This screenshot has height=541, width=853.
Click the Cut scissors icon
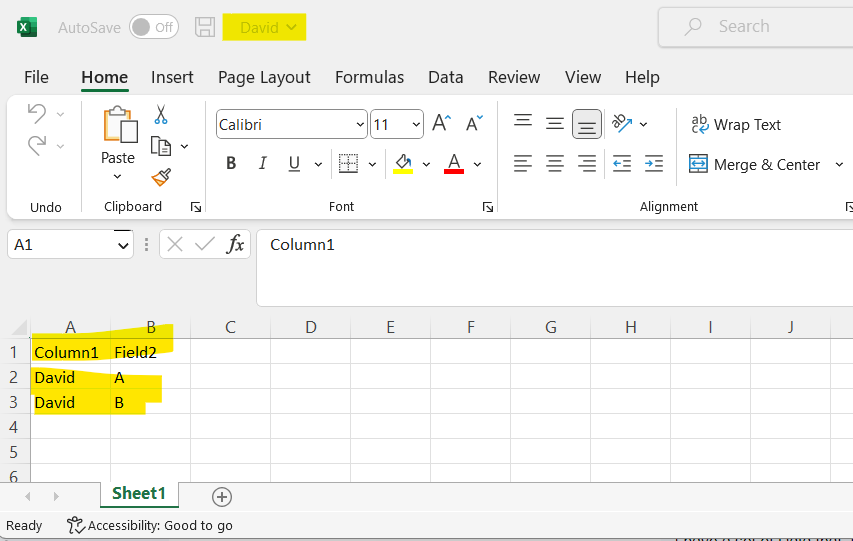coord(161,115)
